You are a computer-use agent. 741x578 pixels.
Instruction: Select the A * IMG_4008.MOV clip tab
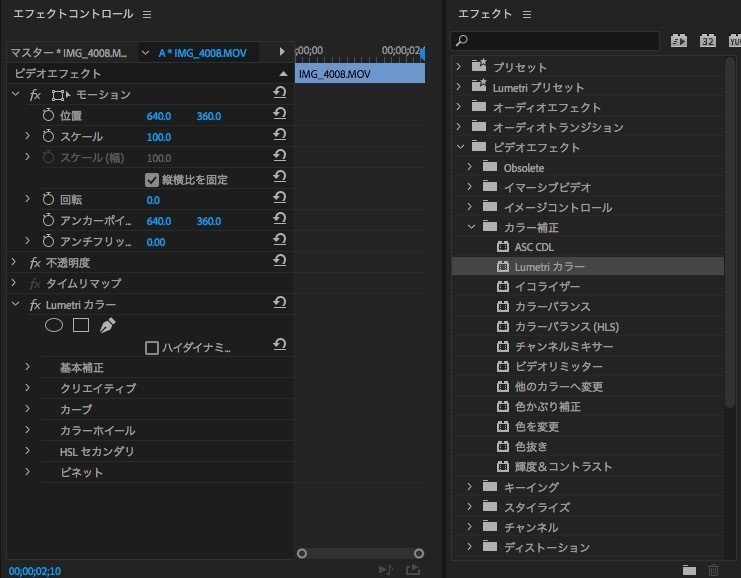pos(202,53)
